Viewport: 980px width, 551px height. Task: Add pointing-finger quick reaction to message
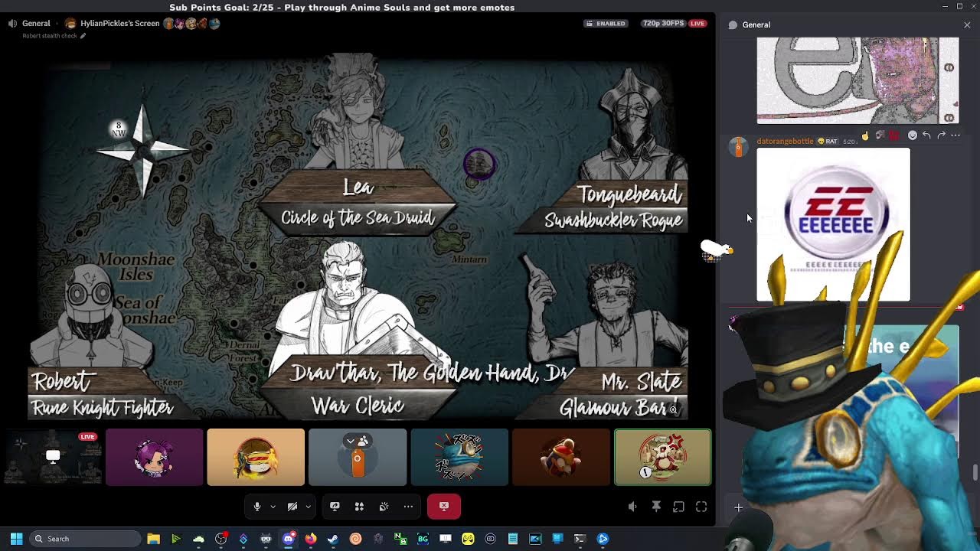point(865,135)
